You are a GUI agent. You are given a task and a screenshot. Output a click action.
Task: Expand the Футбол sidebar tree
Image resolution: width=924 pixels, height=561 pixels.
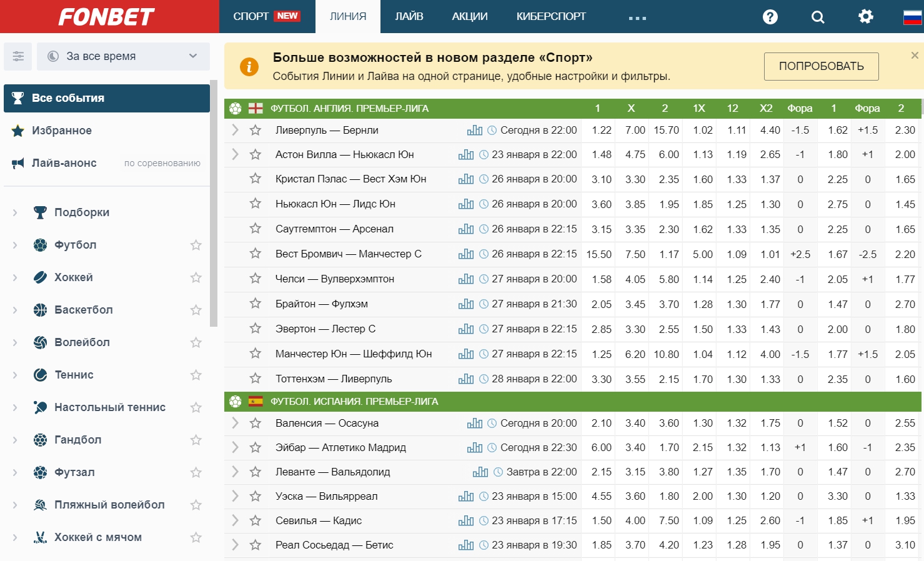coord(15,245)
